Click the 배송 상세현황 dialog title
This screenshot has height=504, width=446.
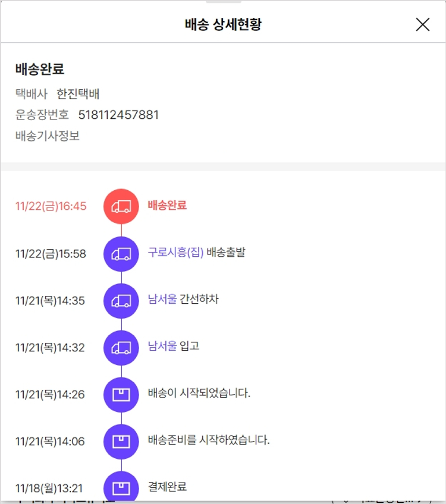[223, 24]
